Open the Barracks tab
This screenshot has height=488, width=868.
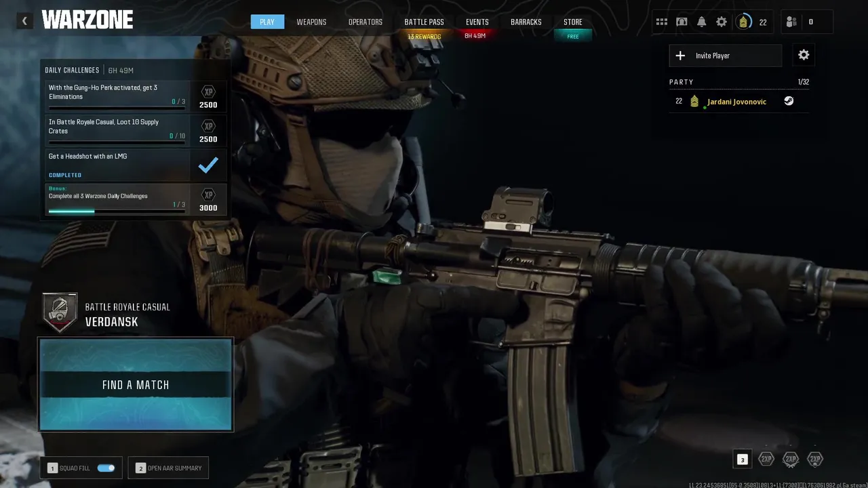(x=526, y=22)
